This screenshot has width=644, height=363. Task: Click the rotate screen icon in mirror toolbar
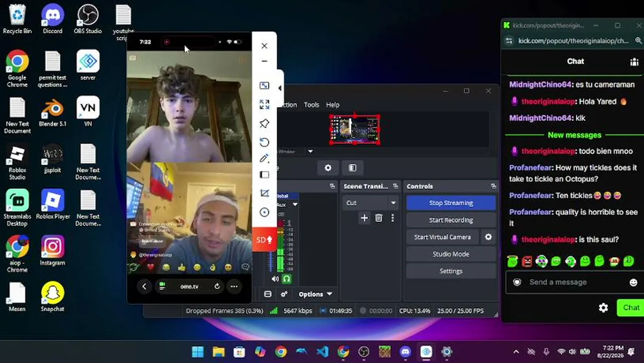(x=264, y=142)
